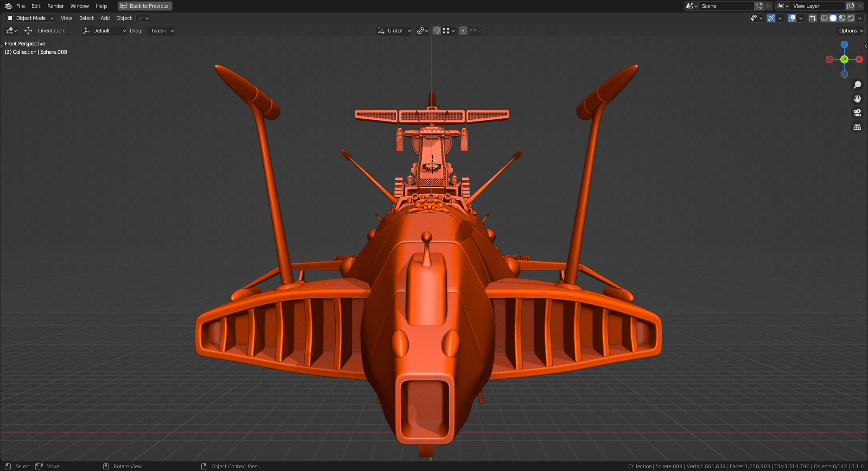868x471 pixels.
Task: Toggle the snap magnet icon
Action: coord(436,31)
